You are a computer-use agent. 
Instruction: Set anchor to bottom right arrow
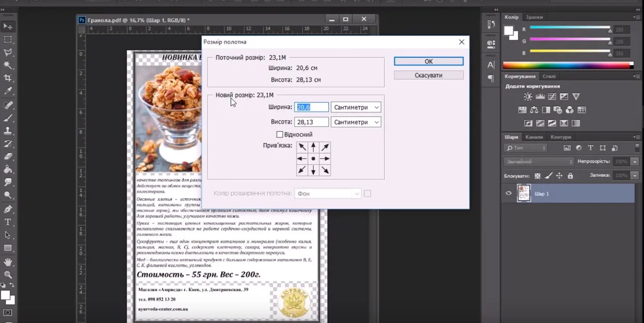coord(325,170)
